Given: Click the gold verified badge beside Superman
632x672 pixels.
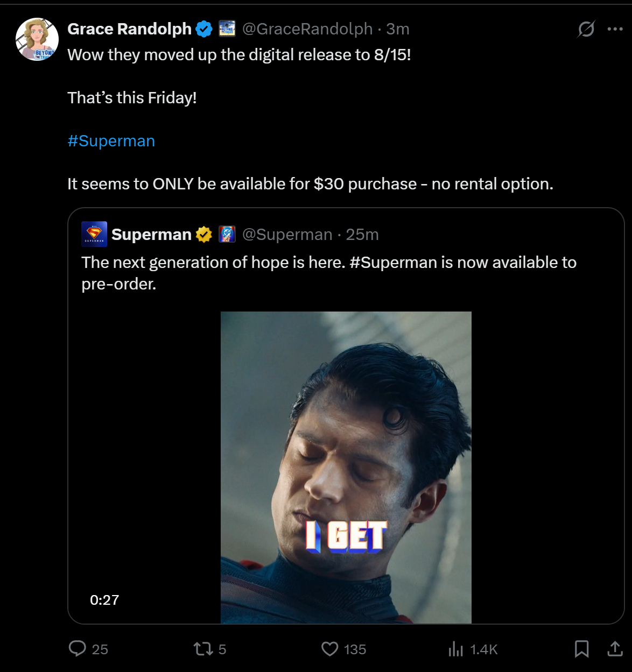Looking at the screenshot, I should [204, 235].
